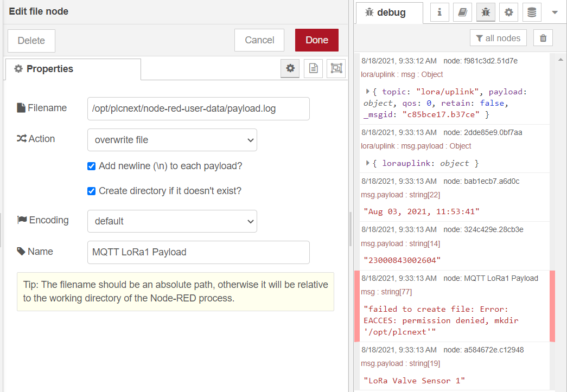The height and width of the screenshot is (392, 567).
Task: Open node appearance settings icon
Action: tap(336, 68)
